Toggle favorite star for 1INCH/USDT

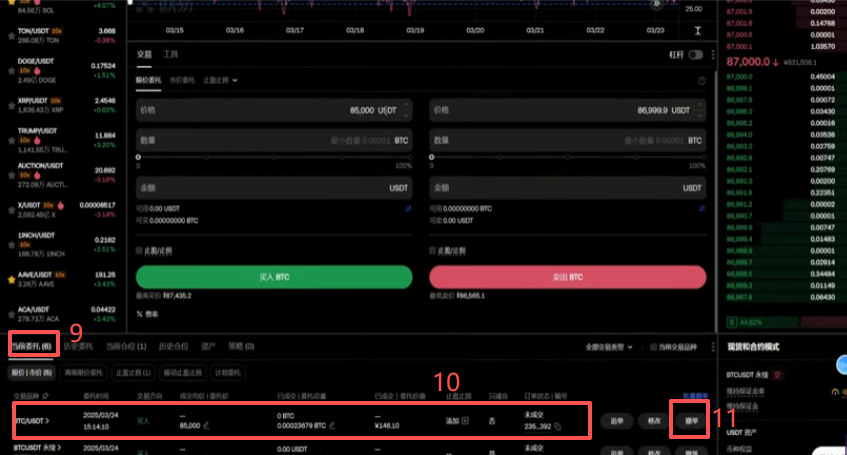point(11,244)
